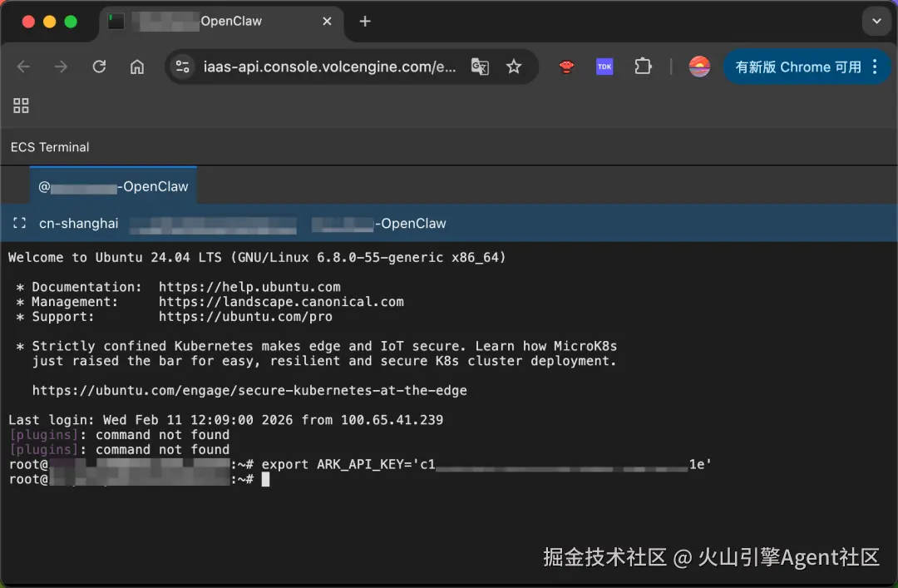The width and height of the screenshot is (898, 588).
Task: Open the Extensions puzzle icon
Action: click(643, 67)
